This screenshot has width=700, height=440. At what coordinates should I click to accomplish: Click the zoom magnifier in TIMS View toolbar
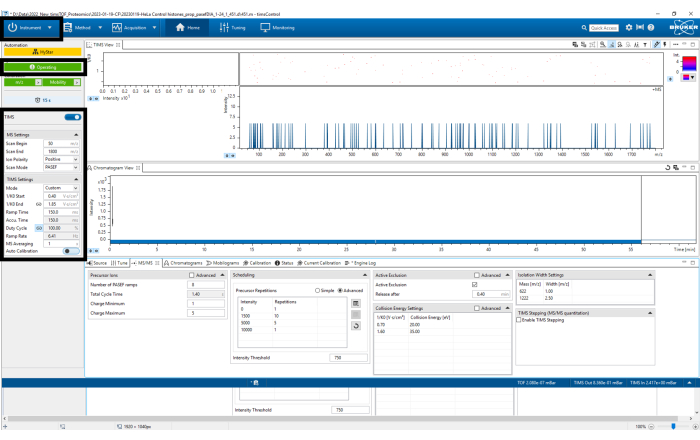(x=603, y=45)
